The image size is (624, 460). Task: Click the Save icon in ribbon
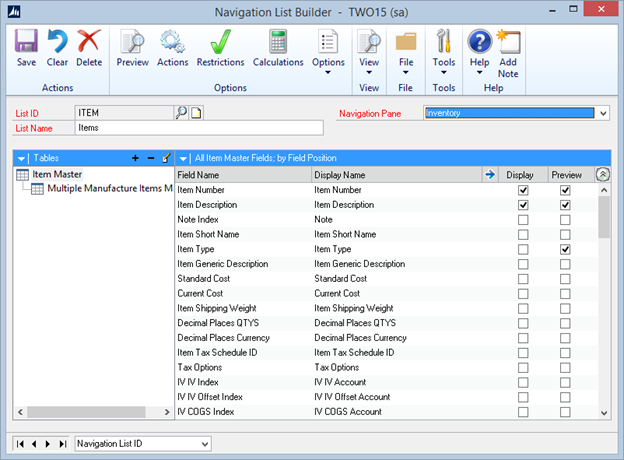coord(26,41)
